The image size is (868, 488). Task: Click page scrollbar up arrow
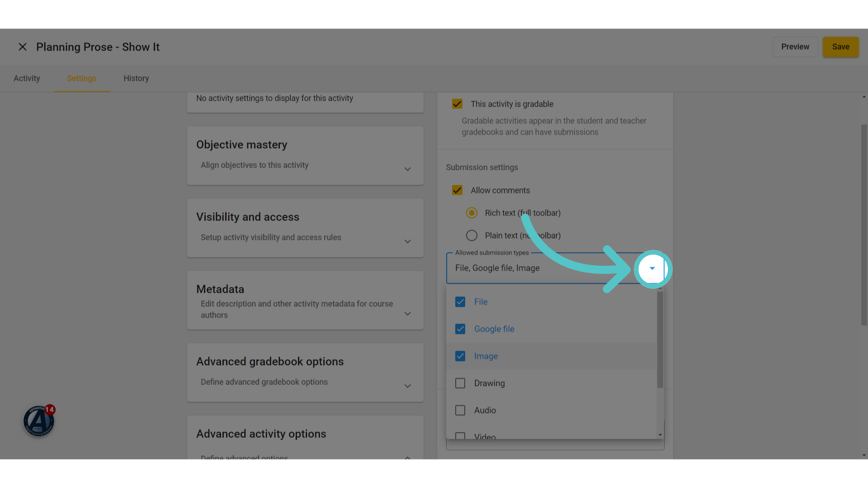pos(864,97)
